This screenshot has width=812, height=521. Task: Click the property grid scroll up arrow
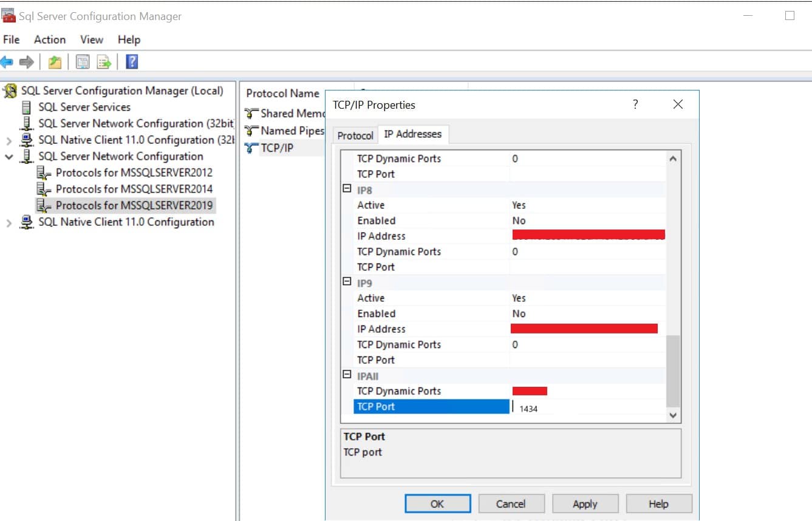click(673, 158)
